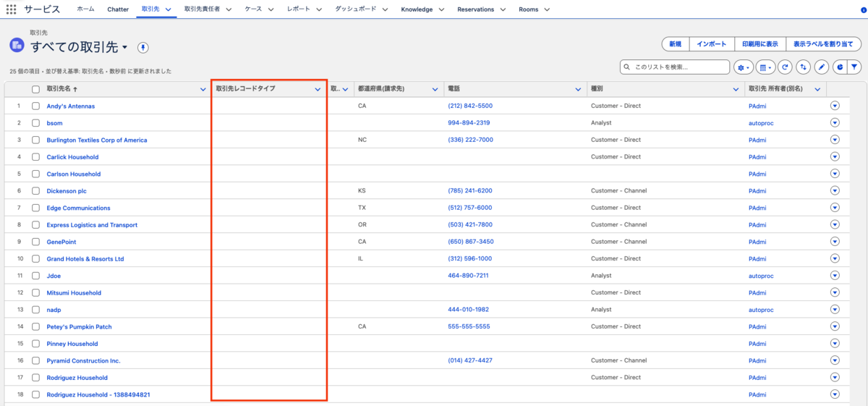Call the (212) 842-5500 phone link
868x406 pixels.
(470, 106)
